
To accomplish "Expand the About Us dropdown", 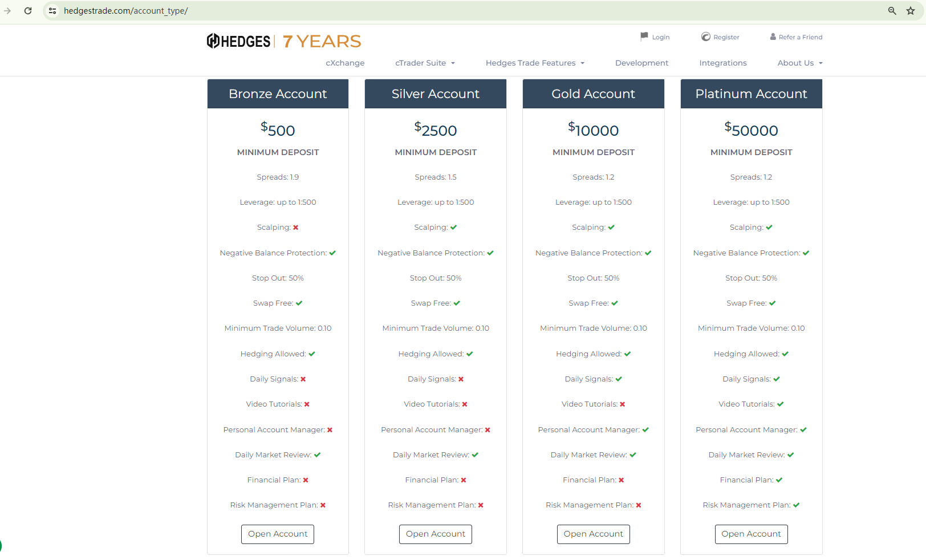I will 800,63.
